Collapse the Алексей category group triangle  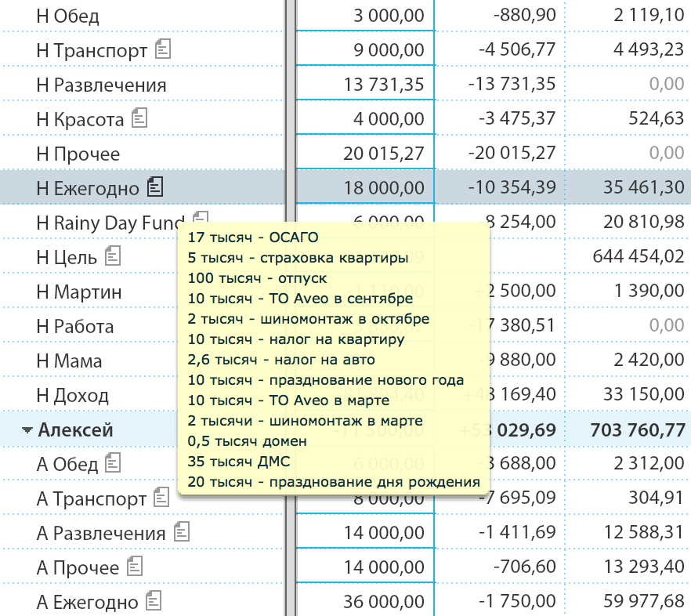point(27,430)
